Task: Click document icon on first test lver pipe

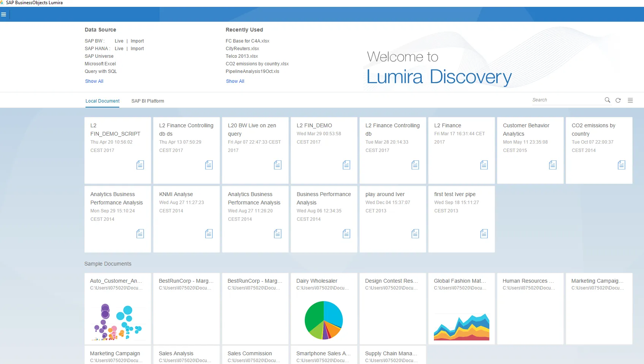Action: click(484, 234)
